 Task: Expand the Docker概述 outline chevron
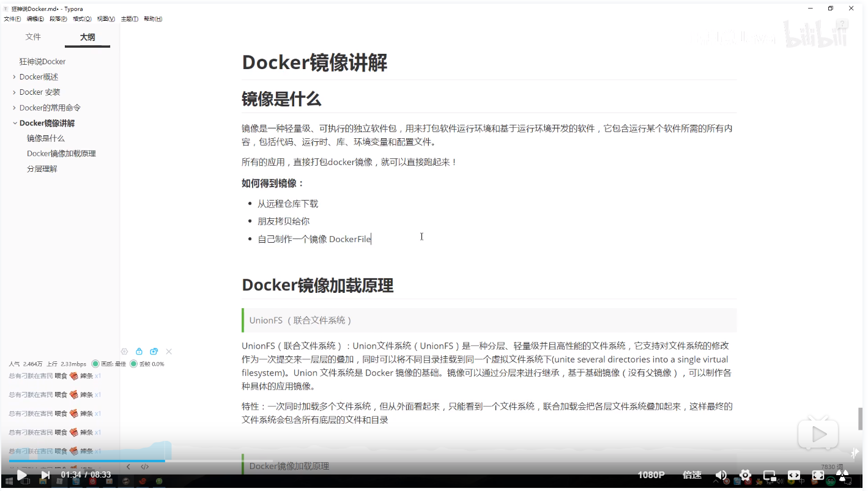pos(14,77)
